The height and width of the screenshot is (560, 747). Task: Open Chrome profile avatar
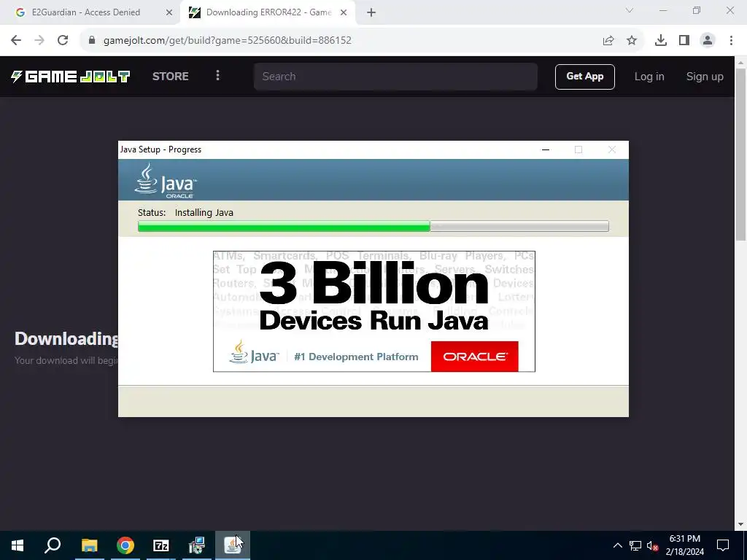coord(708,41)
